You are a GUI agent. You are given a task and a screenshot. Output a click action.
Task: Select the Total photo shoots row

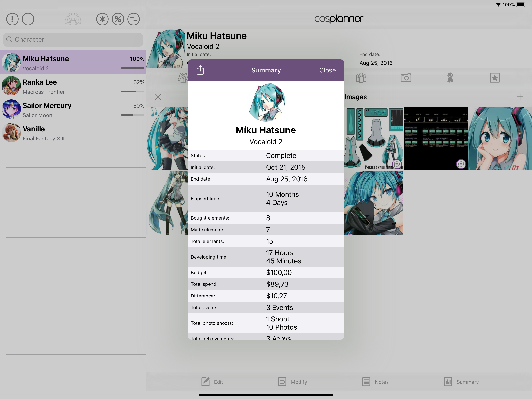tap(266, 323)
